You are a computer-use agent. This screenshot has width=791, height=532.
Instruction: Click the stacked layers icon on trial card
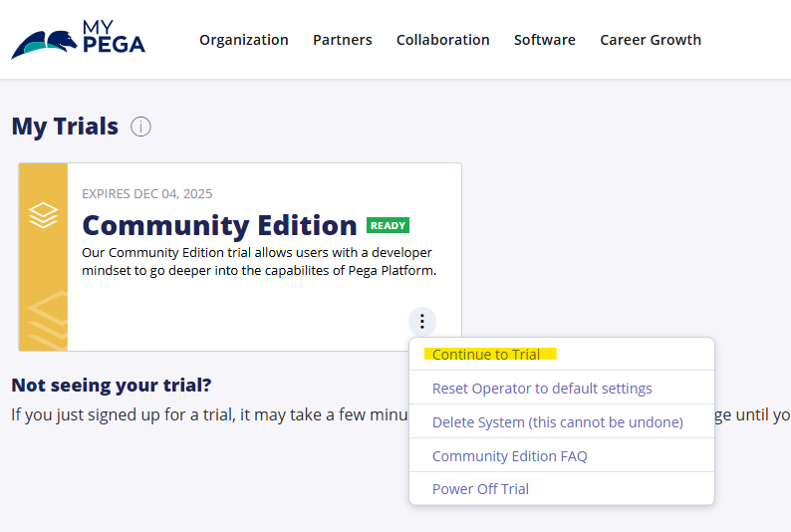click(43, 215)
